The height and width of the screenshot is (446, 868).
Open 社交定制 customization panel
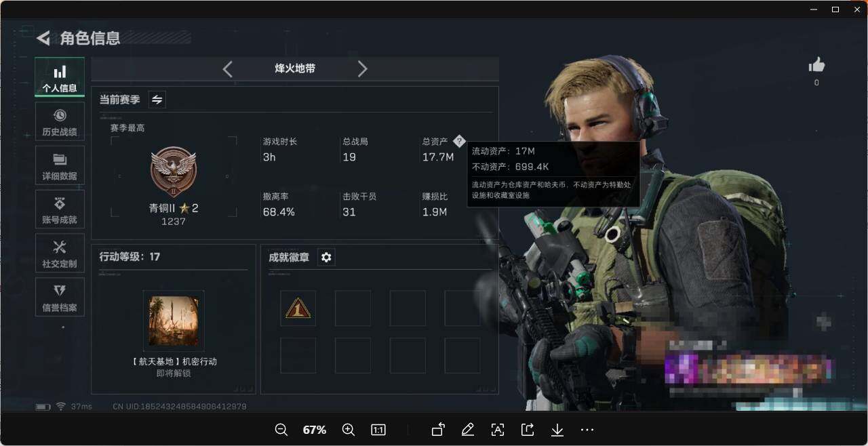tap(60, 253)
